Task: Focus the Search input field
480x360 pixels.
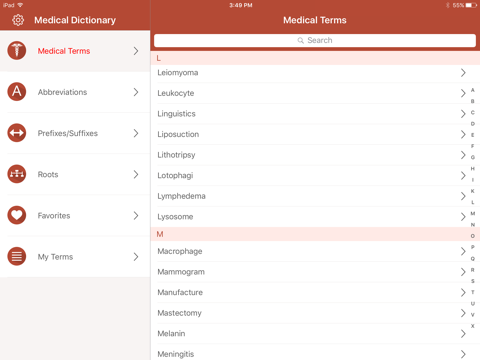Action: 315,40
